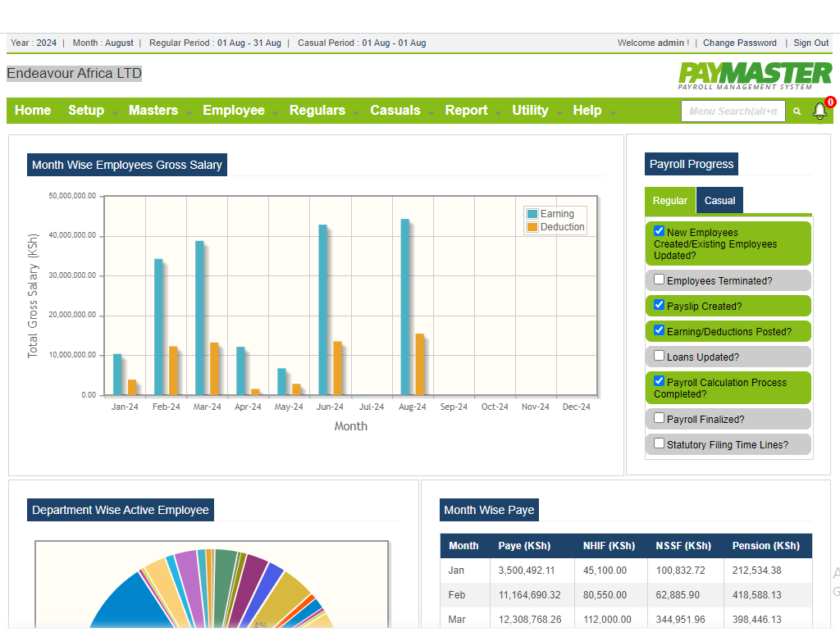Check the Employees Terminated checkbox
Viewport: 840px width, 632px height.
point(660,280)
